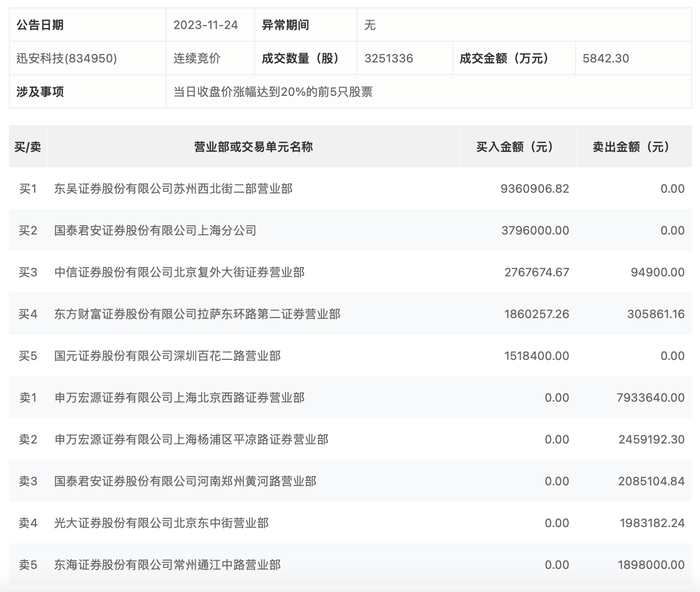The width and height of the screenshot is (700, 592).
Task: Select sell amount 2459192.30
Action: click(x=651, y=440)
